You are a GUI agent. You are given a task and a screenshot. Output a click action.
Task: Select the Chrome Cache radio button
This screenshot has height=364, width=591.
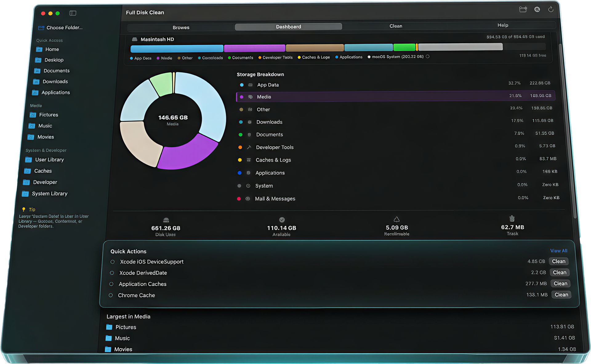pyautogui.click(x=111, y=295)
